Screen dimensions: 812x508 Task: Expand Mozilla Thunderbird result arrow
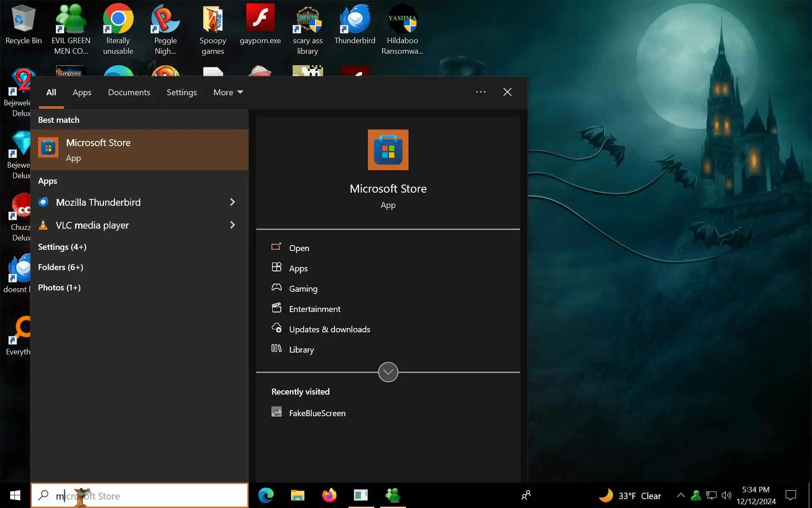point(232,202)
